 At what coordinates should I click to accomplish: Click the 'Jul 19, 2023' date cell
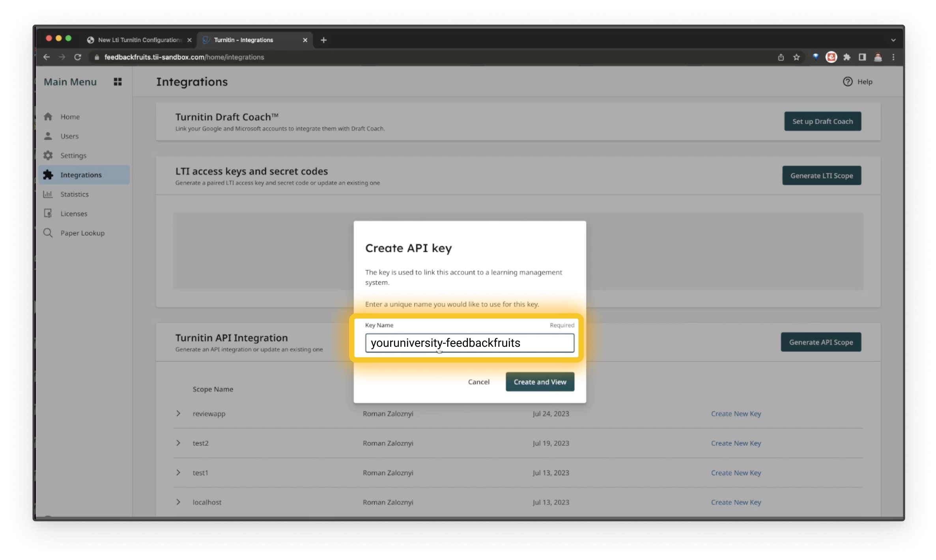(x=551, y=443)
